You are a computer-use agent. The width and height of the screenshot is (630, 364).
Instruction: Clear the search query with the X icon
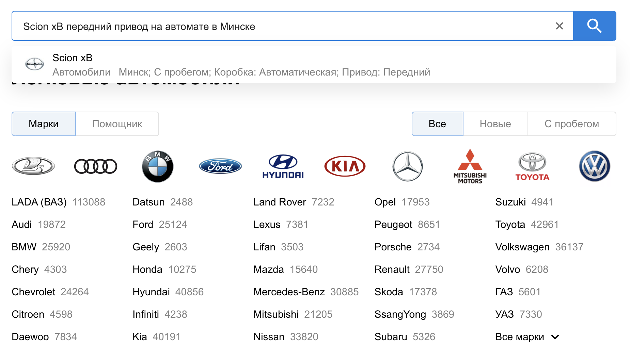coord(560,26)
